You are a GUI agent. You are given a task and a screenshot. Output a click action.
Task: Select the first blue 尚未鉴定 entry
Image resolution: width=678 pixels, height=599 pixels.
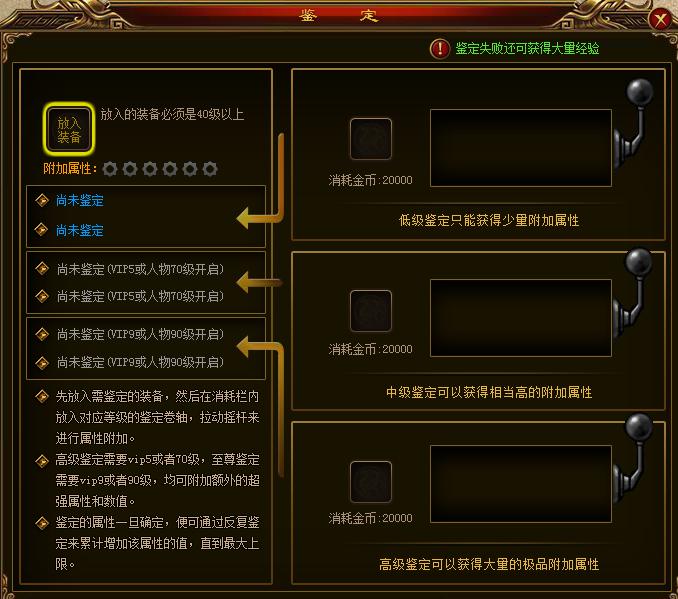coord(80,201)
